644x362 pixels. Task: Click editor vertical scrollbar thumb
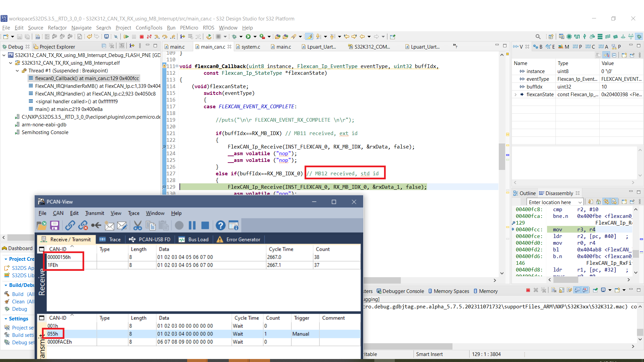[x=502, y=156]
